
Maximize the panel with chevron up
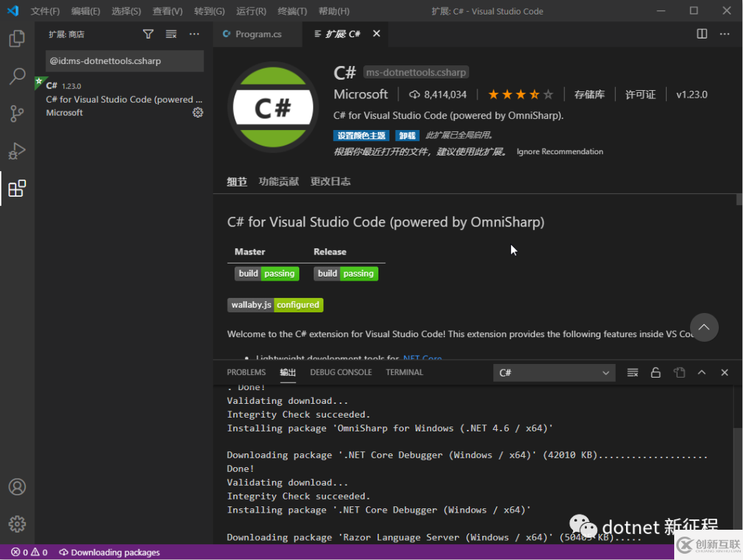coord(702,372)
